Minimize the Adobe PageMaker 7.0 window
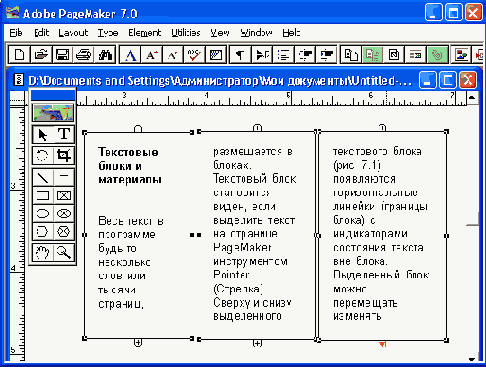Viewport: 486px width, 367px height. [x=434, y=13]
